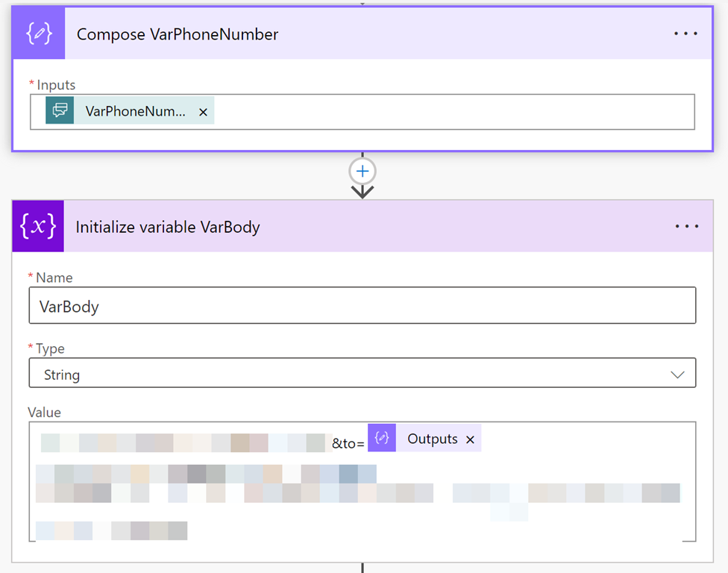Screen dimensions: 728x573
Task: Click the &to= text in Value
Action: coord(348,443)
